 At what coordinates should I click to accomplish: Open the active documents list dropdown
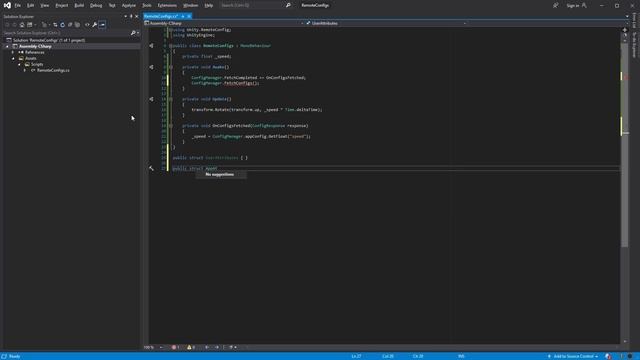(627, 16)
